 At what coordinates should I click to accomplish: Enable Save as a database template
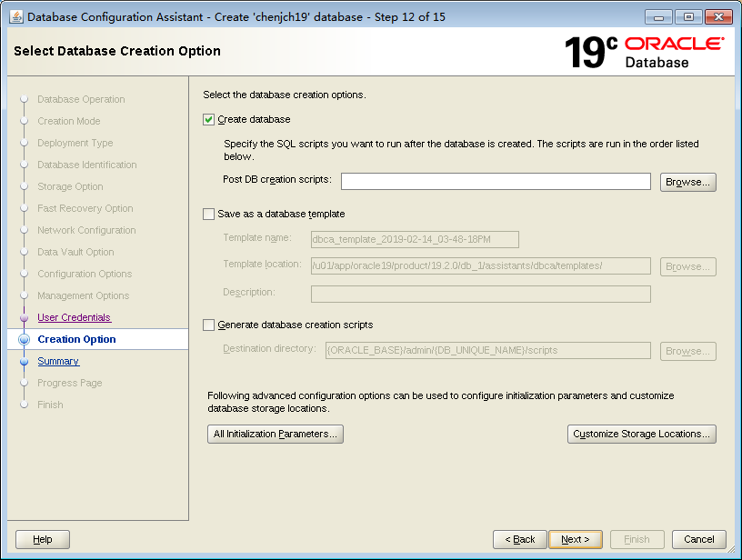pos(208,213)
